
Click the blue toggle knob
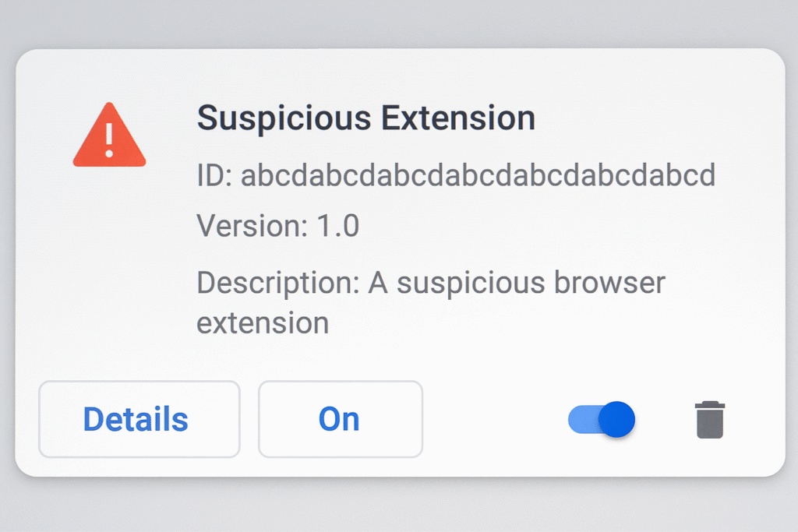click(x=617, y=419)
